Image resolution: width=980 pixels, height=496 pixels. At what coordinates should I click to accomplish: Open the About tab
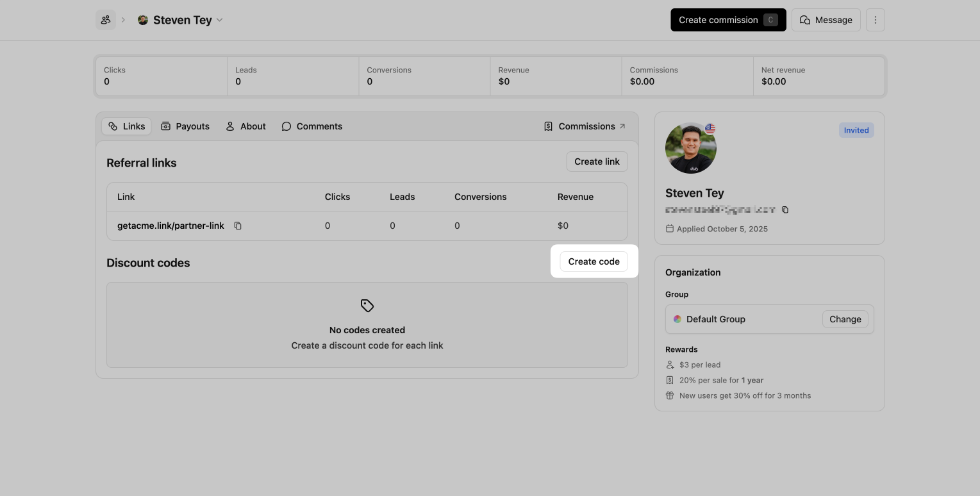(x=245, y=126)
